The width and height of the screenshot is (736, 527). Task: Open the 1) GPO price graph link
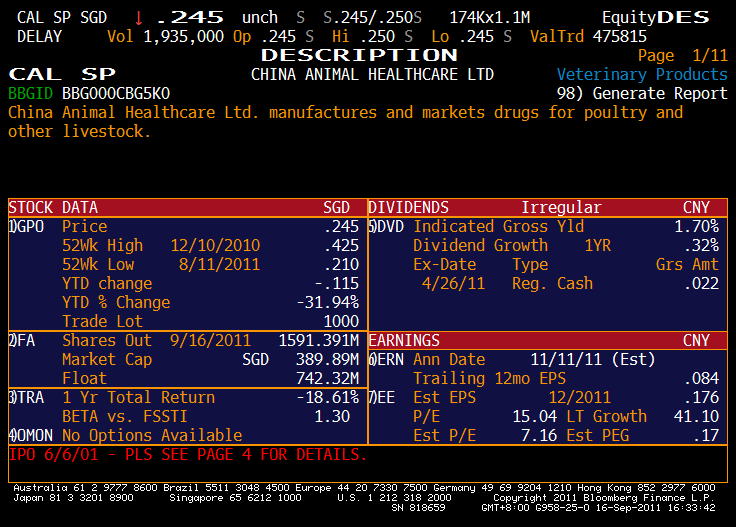coord(26,227)
